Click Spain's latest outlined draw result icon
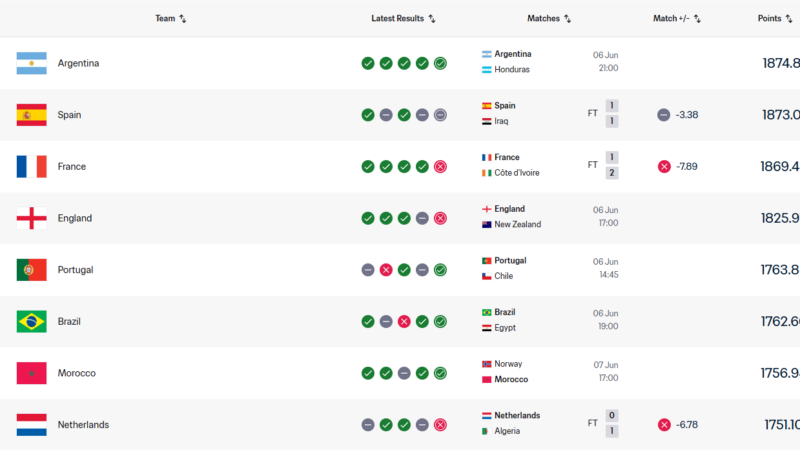Image resolution: width=800 pixels, height=450 pixels. pos(440,115)
